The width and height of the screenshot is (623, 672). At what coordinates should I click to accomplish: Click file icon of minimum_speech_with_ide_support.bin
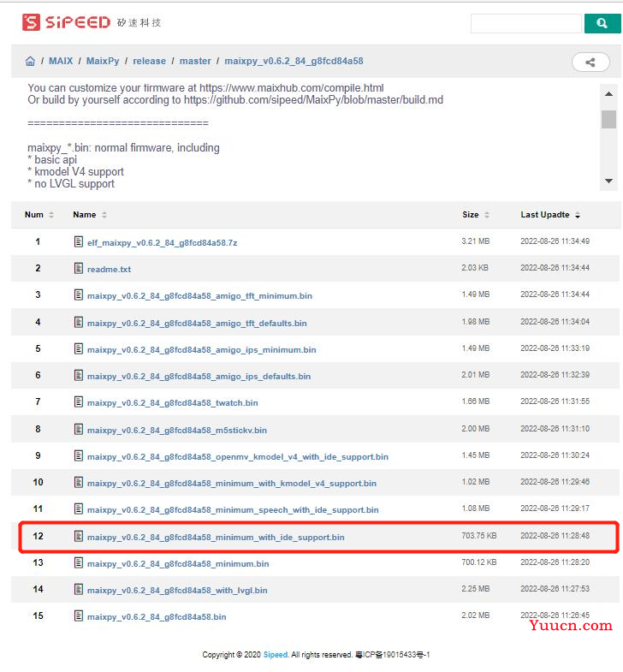point(79,509)
